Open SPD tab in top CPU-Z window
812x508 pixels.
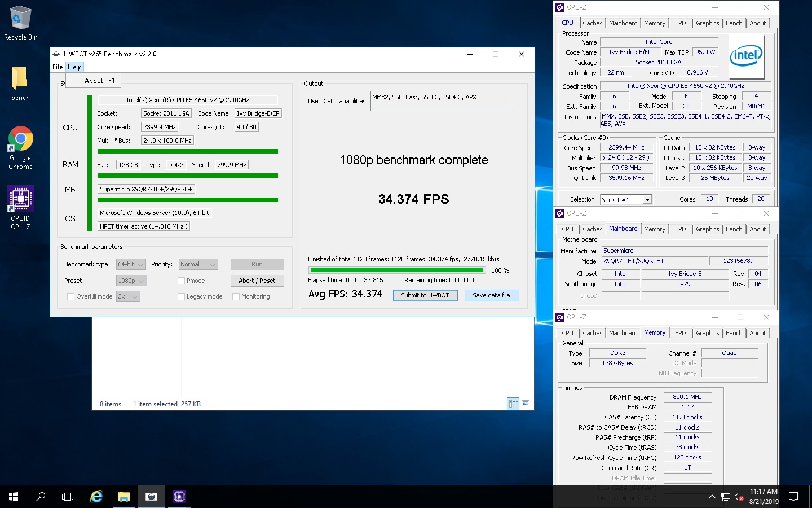pyautogui.click(x=681, y=23)
